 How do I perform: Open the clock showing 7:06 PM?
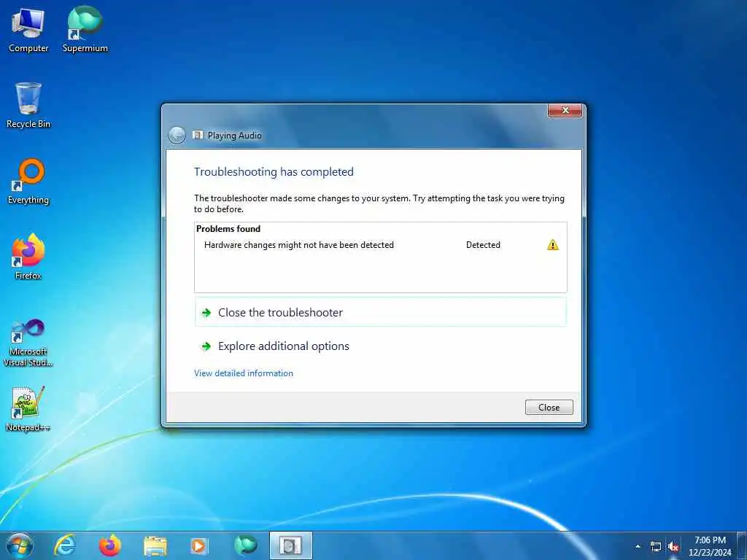coord(710,546)
